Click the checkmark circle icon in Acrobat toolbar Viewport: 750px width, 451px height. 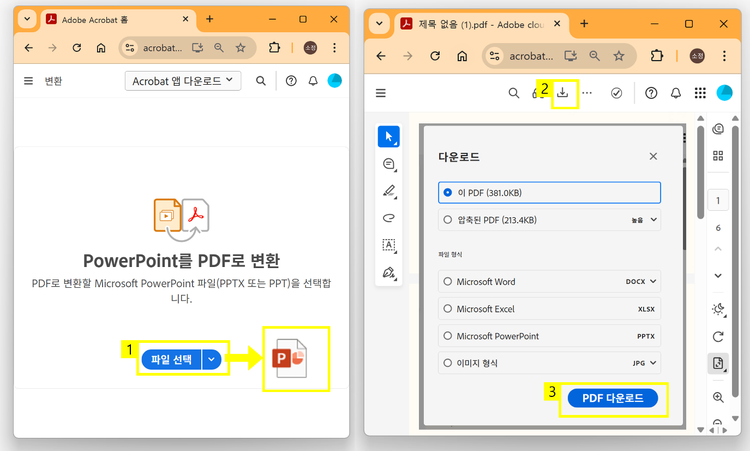tap(617, 93)
